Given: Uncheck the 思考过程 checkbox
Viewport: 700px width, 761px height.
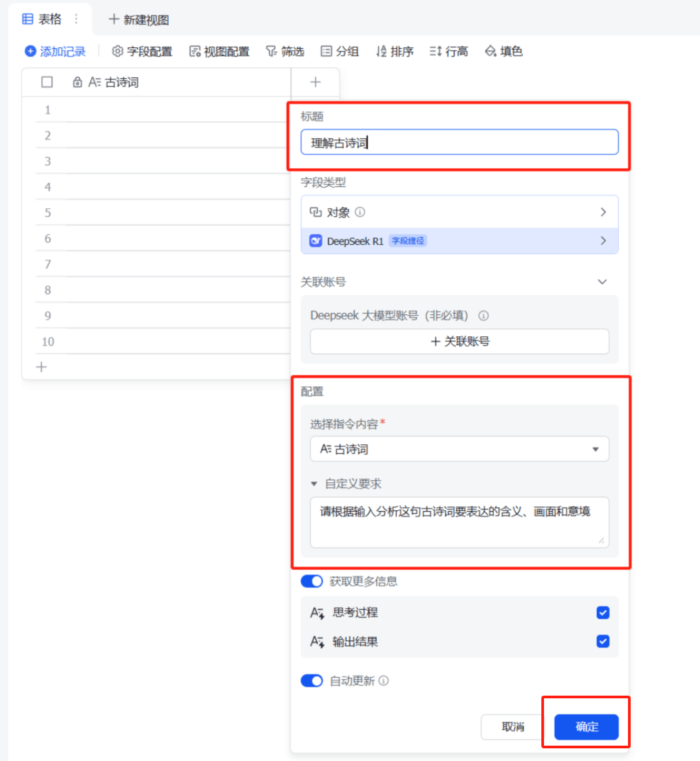Looking at the screenshot, I should click(603, 612).
